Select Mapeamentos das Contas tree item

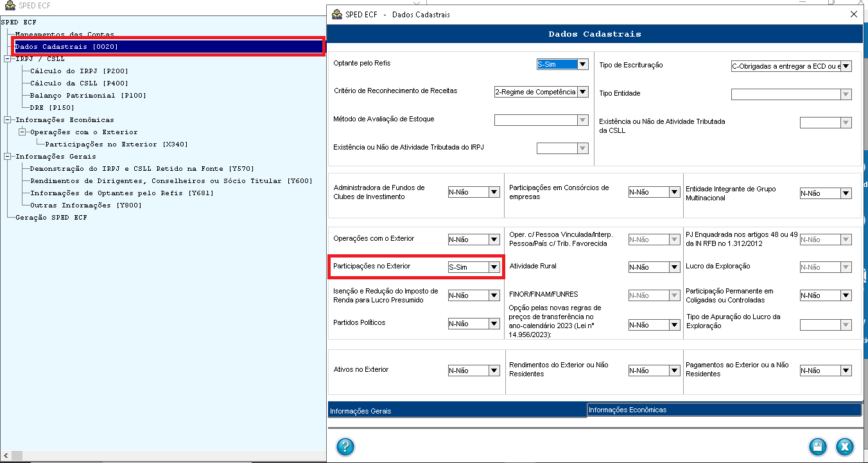[x=65, y=34]
